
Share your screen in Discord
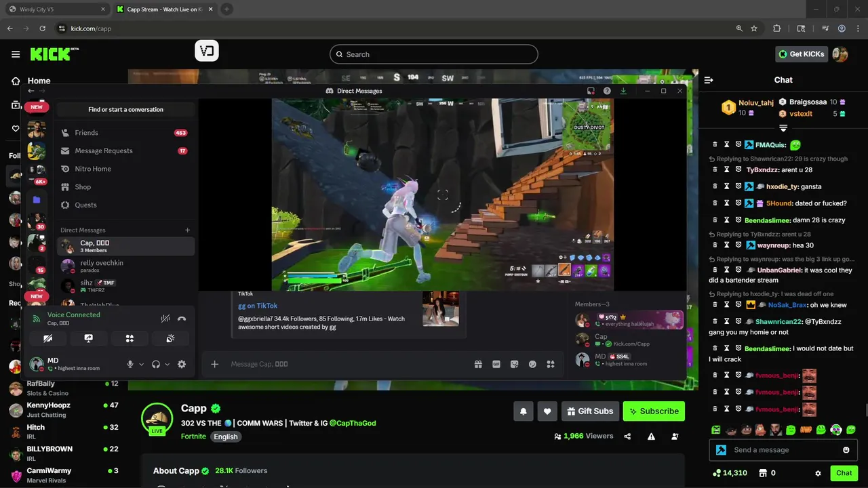[x=88, y=338]
